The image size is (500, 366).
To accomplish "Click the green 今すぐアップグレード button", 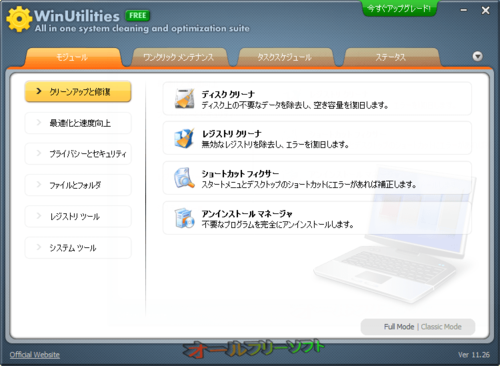I will click(x=399, y=8).
